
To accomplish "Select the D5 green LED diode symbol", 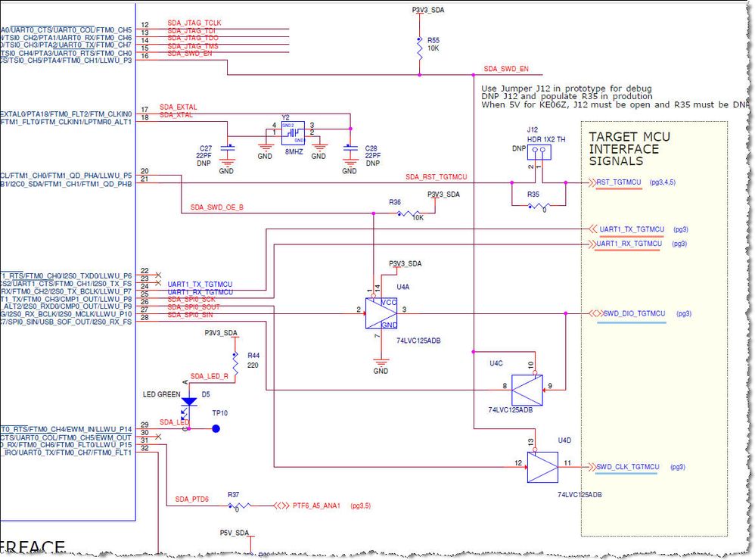I will tap(188, 402).
